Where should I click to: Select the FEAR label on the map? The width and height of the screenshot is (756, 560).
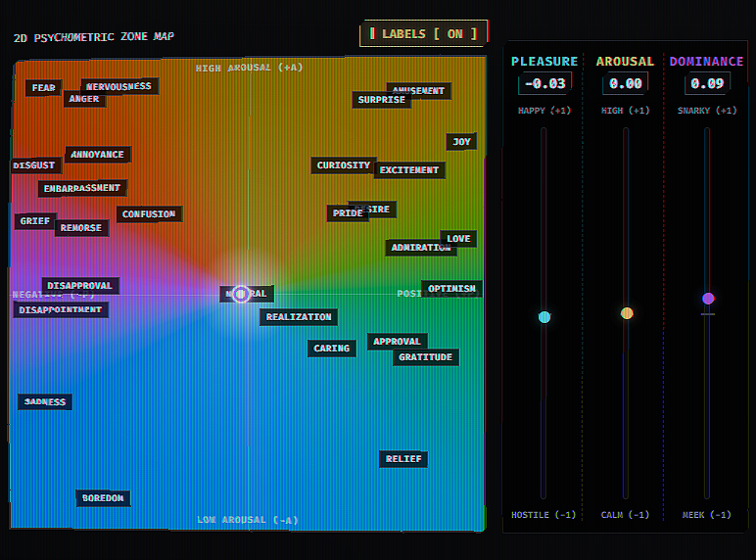43,88
